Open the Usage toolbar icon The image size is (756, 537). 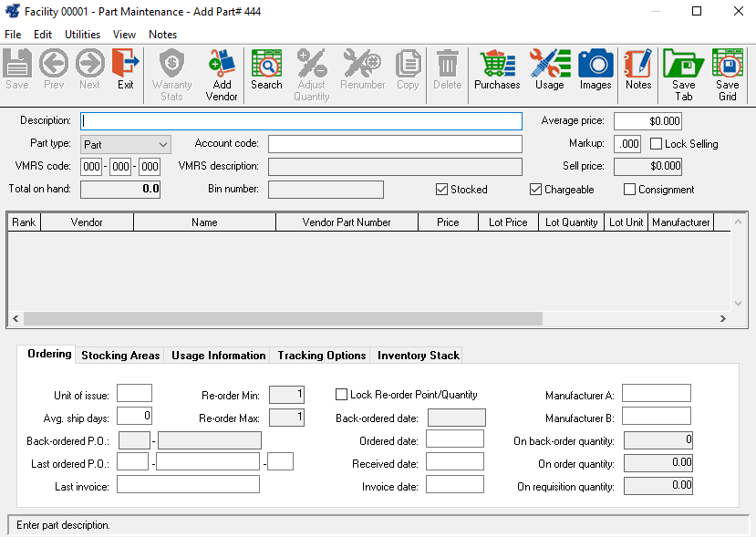click(x=549, y=69)
